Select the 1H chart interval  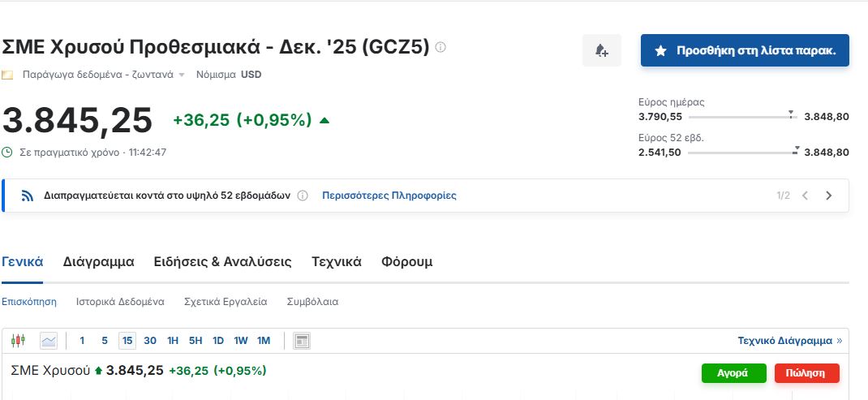(173, 341)
